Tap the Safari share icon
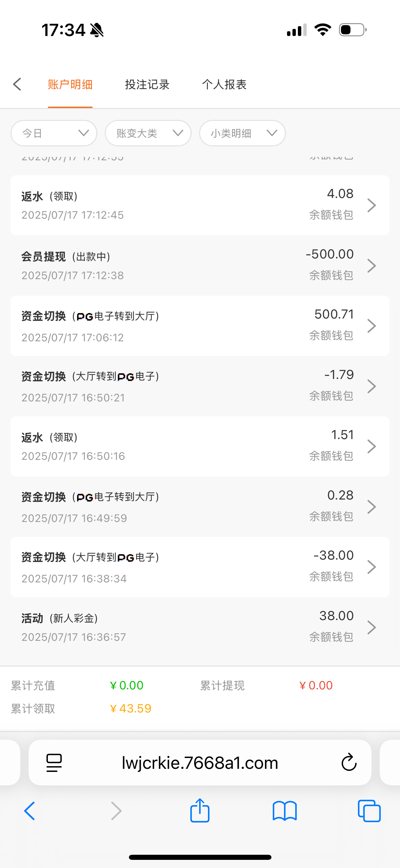 tap(200, 811)
